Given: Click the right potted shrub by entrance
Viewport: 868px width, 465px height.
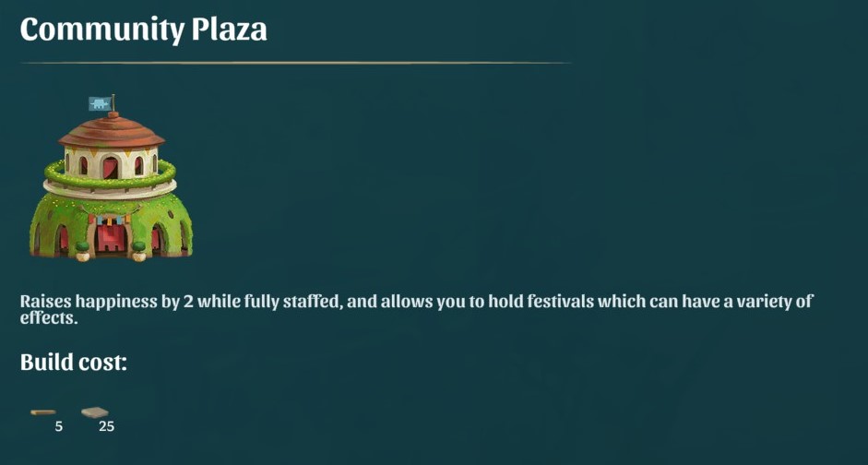Looking at the screenshot, I should tap(138, 250).
